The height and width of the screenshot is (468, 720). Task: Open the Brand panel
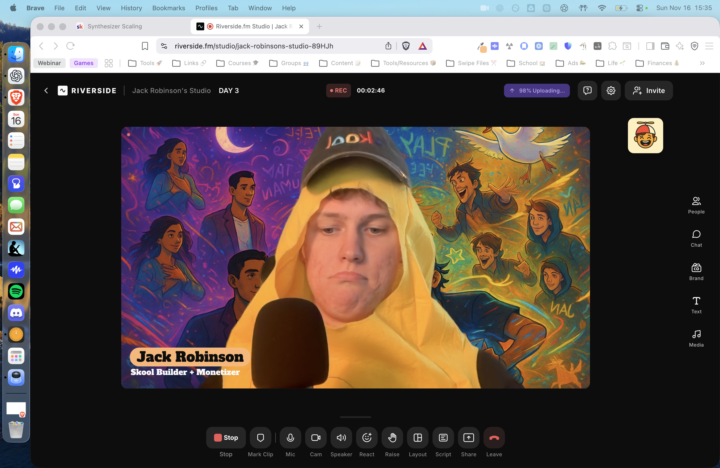696,270
